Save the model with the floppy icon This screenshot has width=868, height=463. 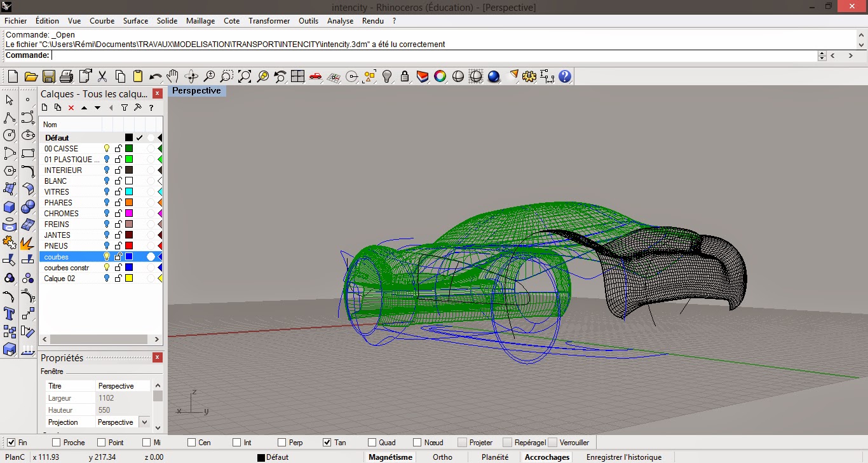point(49,77)
